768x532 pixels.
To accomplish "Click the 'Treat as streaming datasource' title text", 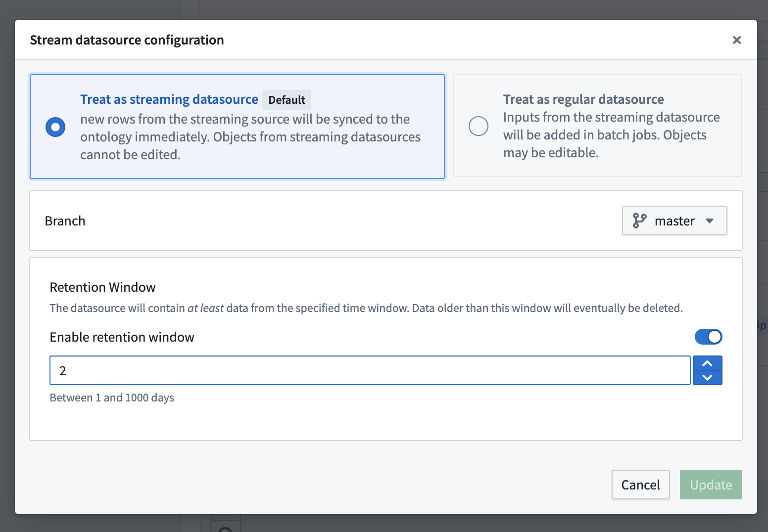I will click(x=169, y=99).
